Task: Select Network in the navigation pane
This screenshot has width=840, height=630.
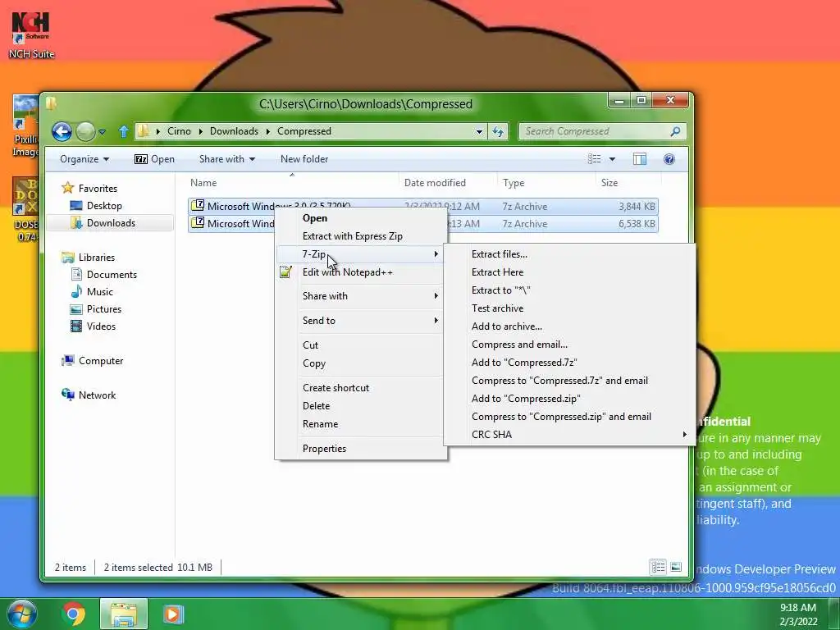Action: click(89, 395)
